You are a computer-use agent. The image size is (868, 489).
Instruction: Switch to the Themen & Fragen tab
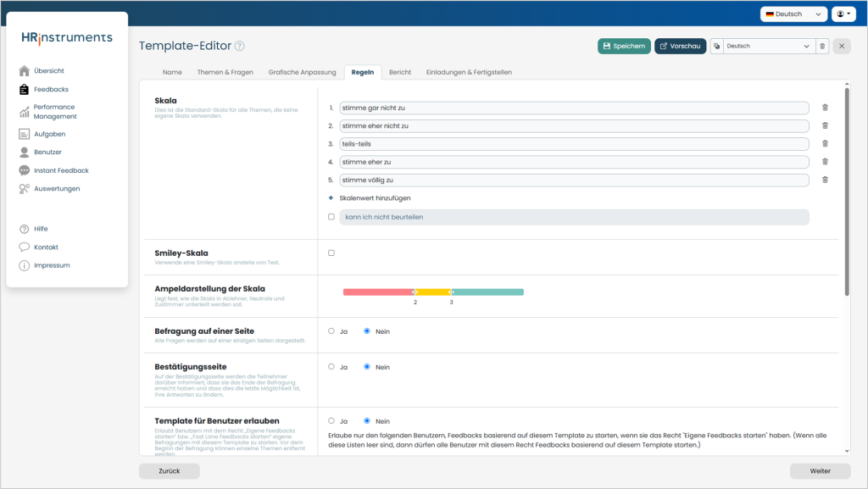click(x=225, y=72)
